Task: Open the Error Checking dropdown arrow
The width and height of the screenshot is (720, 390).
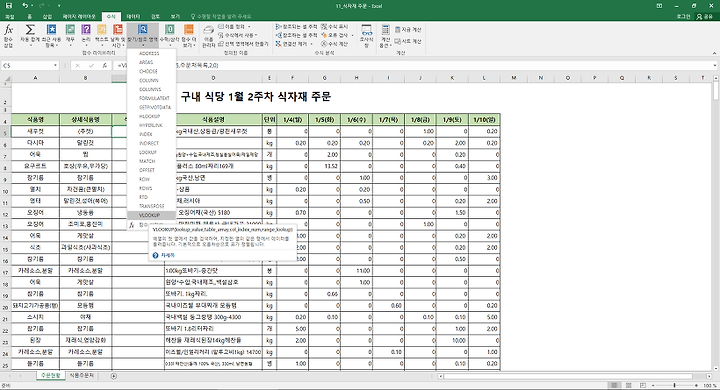Action: tap(352, 35)
